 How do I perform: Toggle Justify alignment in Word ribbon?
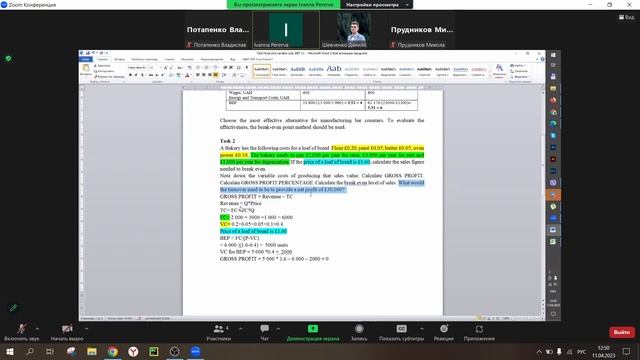tap(216, 75)
